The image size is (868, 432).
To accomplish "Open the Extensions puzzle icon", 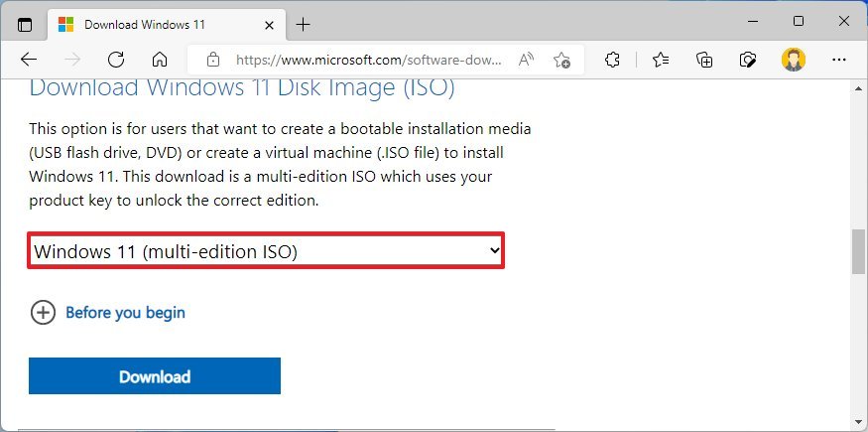I will pos(612,60).
